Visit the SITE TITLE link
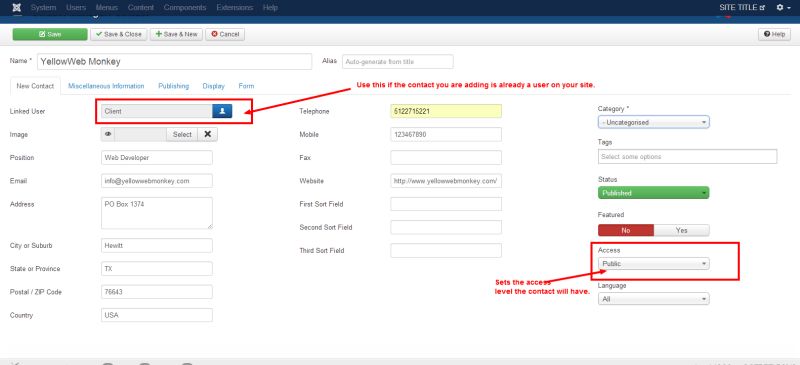This screenshot has width=800, height=365. point(742,8)
